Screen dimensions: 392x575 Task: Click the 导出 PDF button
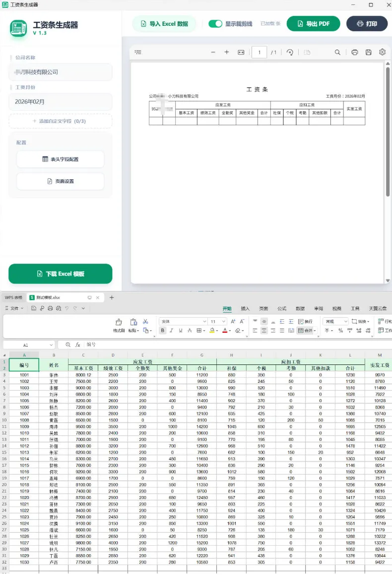[313, 24]
